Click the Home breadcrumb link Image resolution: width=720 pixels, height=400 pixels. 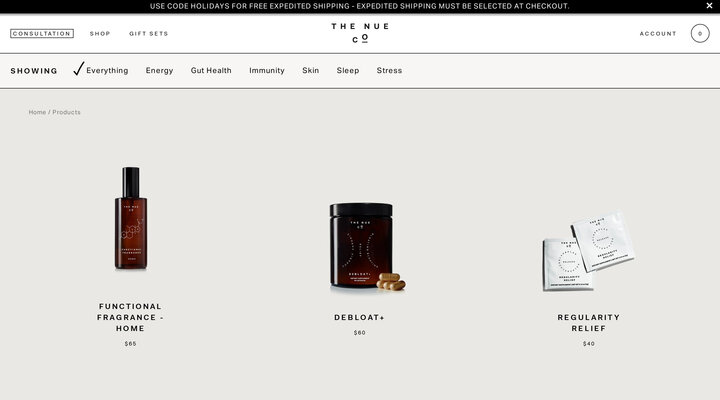pos(37,112)
